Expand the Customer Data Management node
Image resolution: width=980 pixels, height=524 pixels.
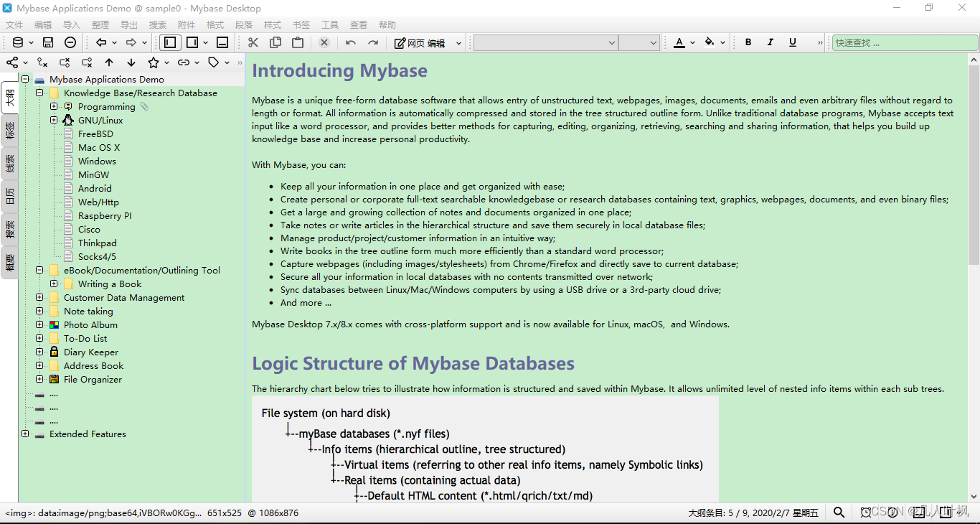pos(39,297)
